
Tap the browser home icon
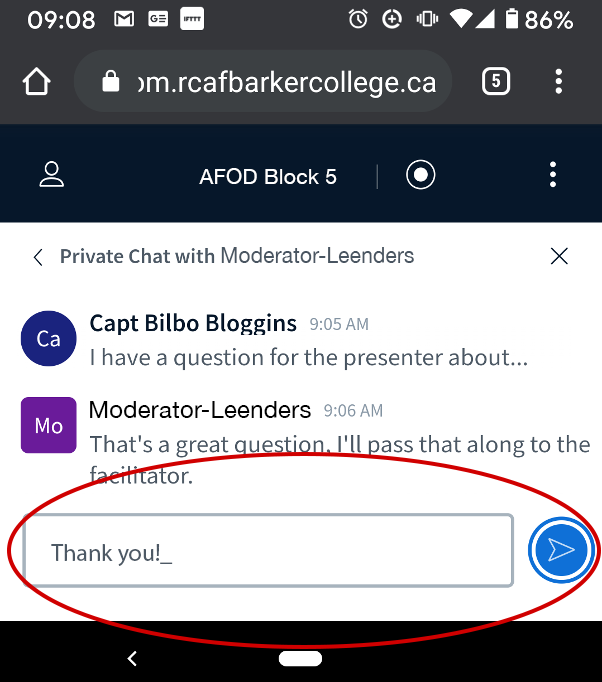37,82
